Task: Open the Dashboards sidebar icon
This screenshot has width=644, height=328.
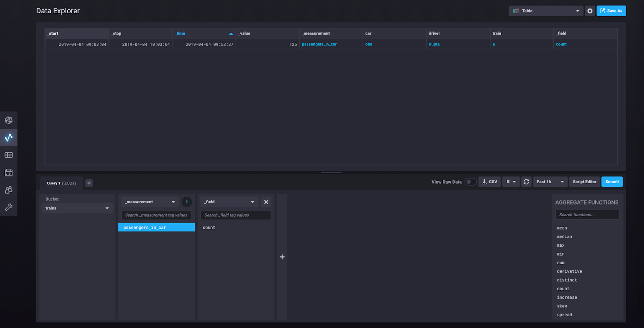Action: tap(8, 155)
